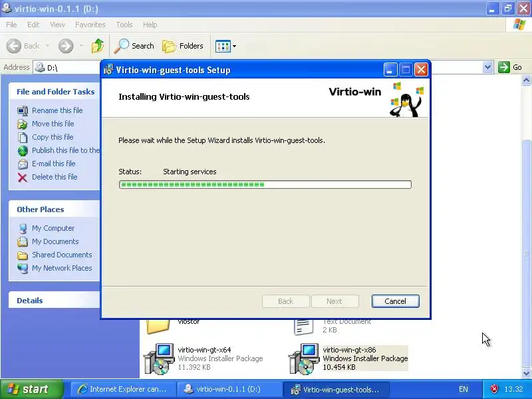The width and height of the screenshot is (532, 399).
Task: Switch to Internet Explorer taskbar button
Action: point(124,389)
